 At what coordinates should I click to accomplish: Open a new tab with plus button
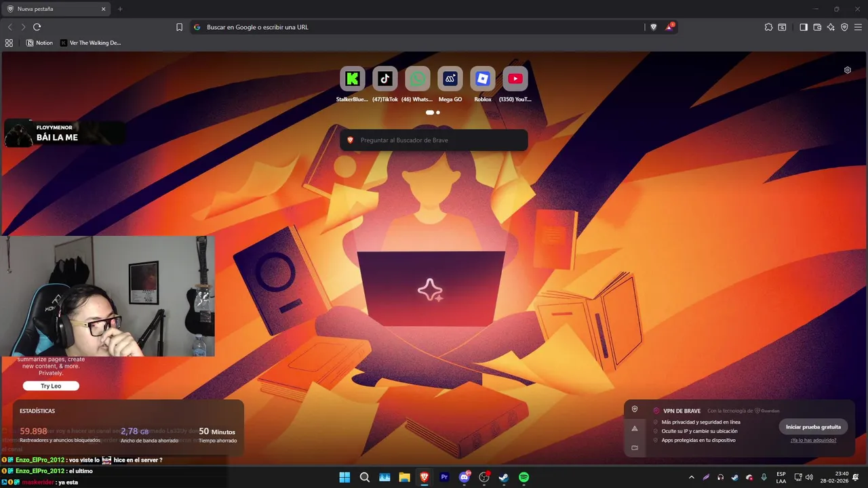tap(120, 9)
